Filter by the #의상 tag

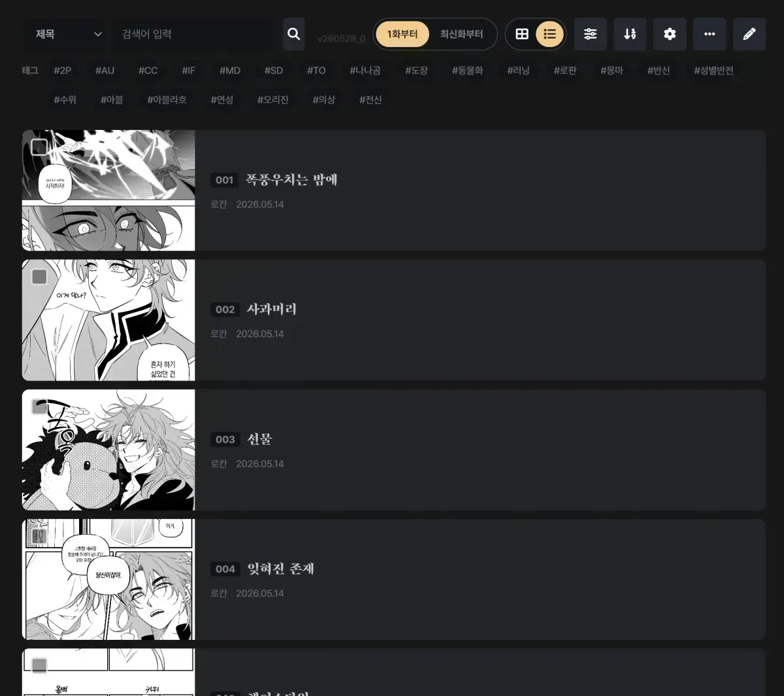point(323,100)
